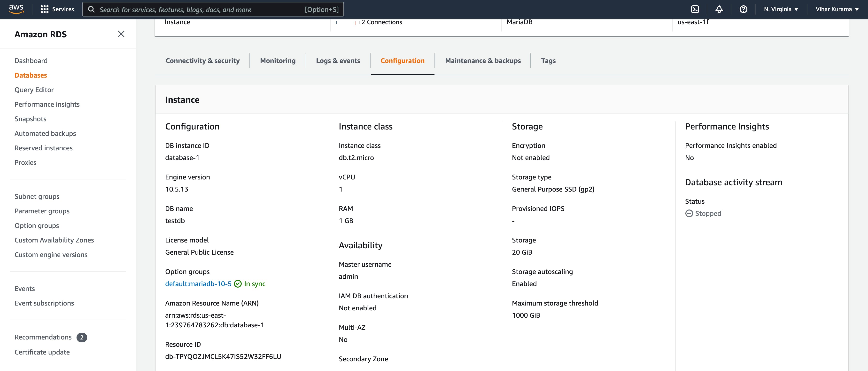The width and height of the screenshot is (868, 371).
Task: Click the In sync status icon
Action: pyautogui.click(x=238, y=284)
